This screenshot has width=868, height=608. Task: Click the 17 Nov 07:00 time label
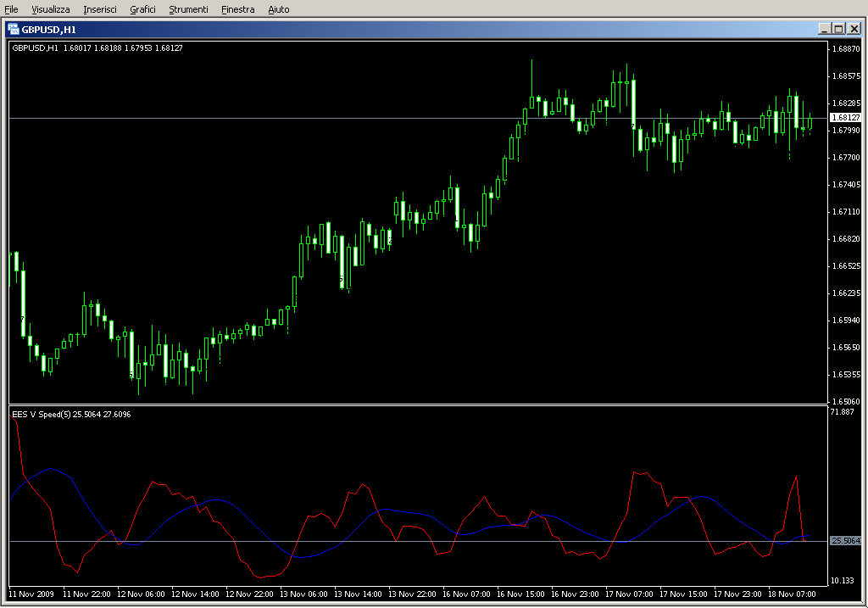tap(629, 594)
